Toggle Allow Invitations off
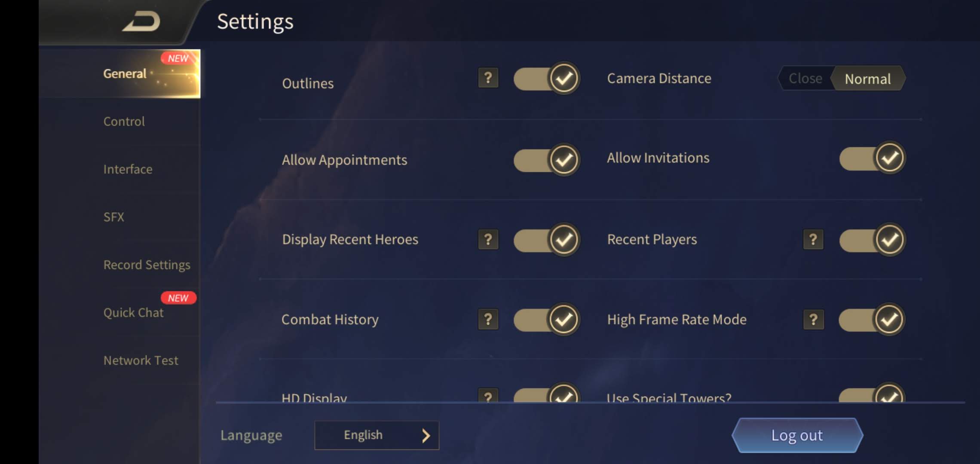 tap(872, 158)
